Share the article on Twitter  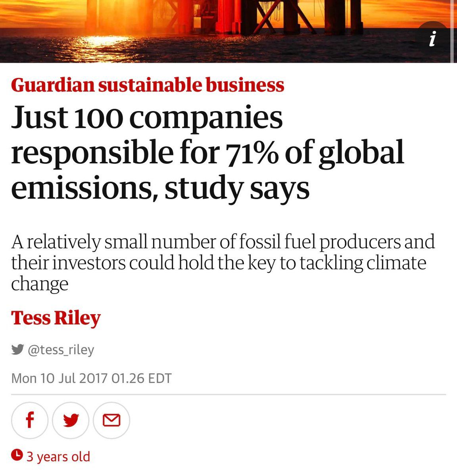(x=71, y=420)
